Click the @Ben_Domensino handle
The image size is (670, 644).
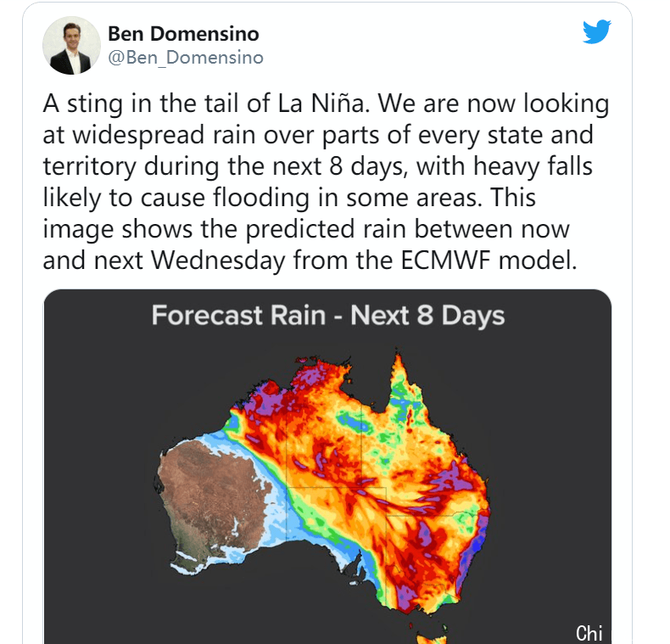(186, 58)
